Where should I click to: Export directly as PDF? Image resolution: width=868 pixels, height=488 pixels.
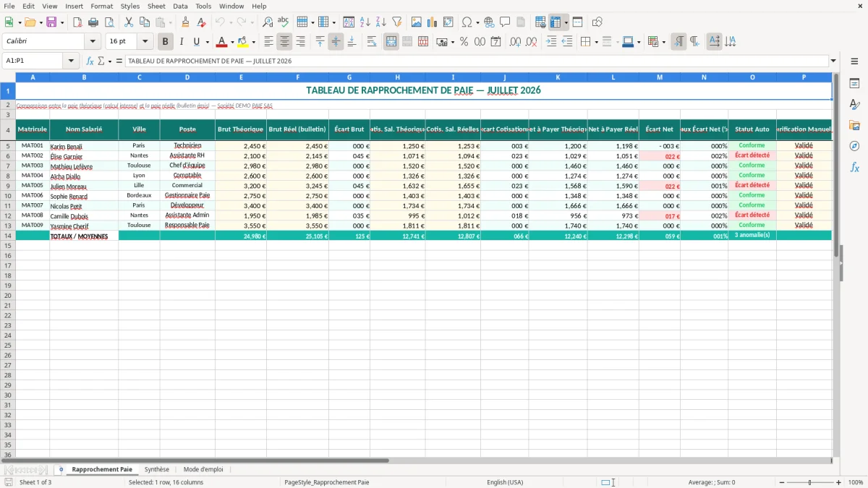77,22
